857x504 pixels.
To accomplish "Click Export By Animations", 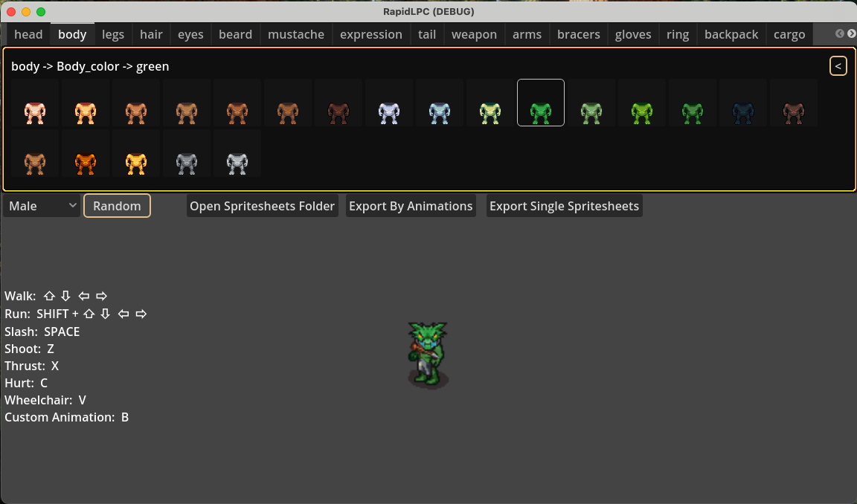I will [411, 206].
